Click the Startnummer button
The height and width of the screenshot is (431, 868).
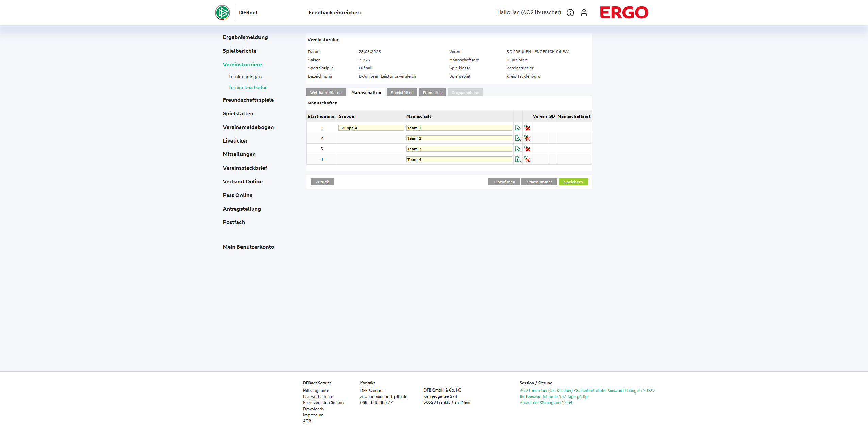pyautogui.click(x=539, y=182)
